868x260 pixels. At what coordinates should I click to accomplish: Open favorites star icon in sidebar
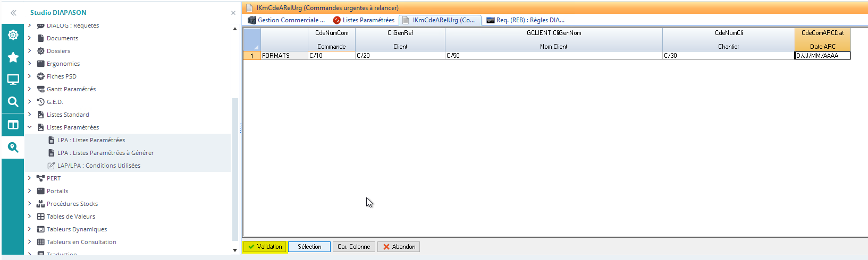point(13,57)
